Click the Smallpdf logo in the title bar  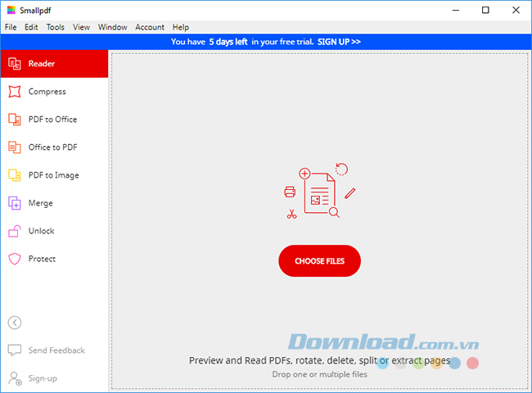(11, 10)
